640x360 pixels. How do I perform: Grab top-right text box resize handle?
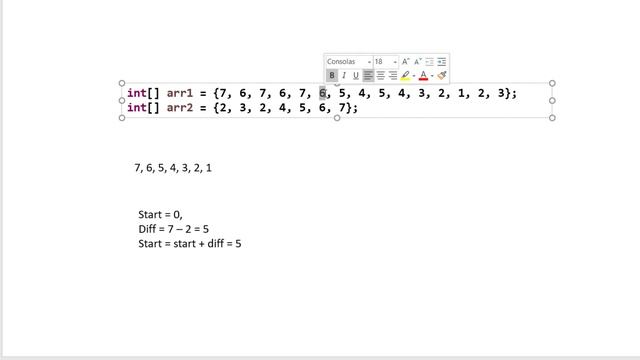pos(552,83)
